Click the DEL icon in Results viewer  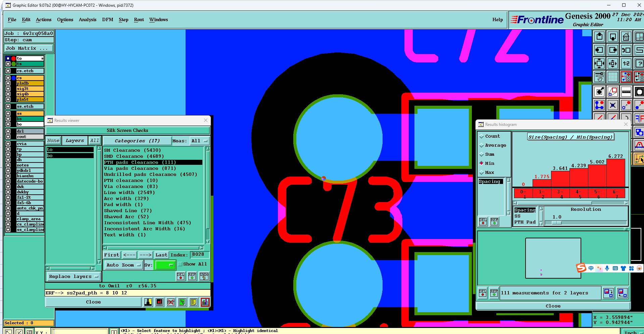[x=181, y=276]
